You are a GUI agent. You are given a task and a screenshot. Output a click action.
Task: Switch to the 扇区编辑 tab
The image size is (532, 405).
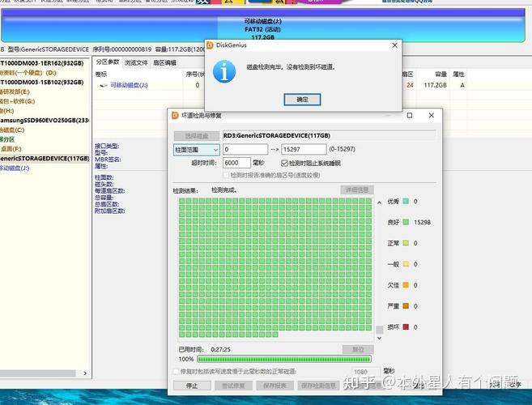(x=164, y=63)
